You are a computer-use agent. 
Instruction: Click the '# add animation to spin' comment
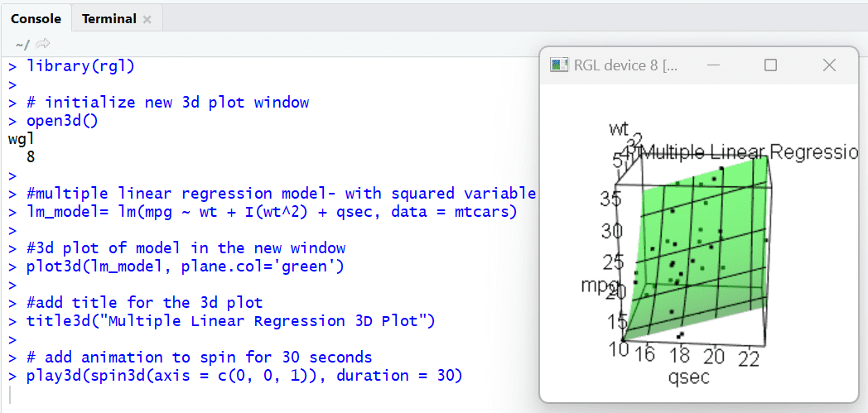tap(199, 358)
